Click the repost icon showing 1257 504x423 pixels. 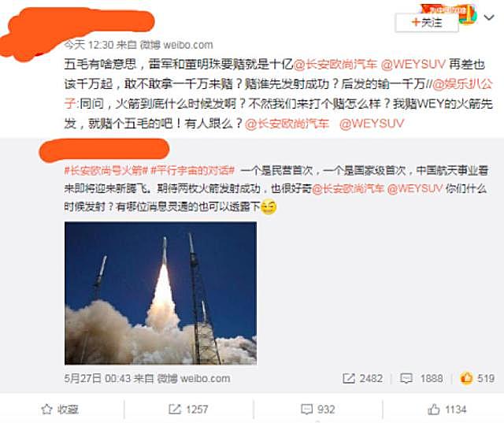coord(175,409)
